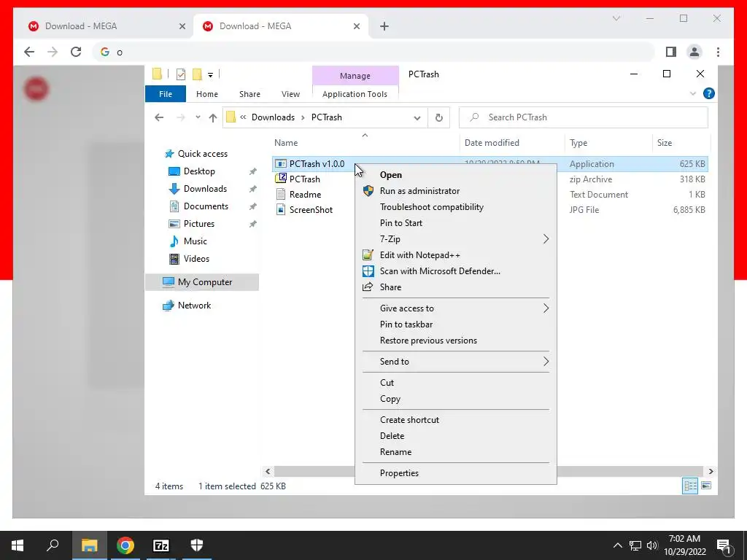Screen dimensions: 747x560
Task: Select My Computer in navigation pane
Action: [203, 282]
